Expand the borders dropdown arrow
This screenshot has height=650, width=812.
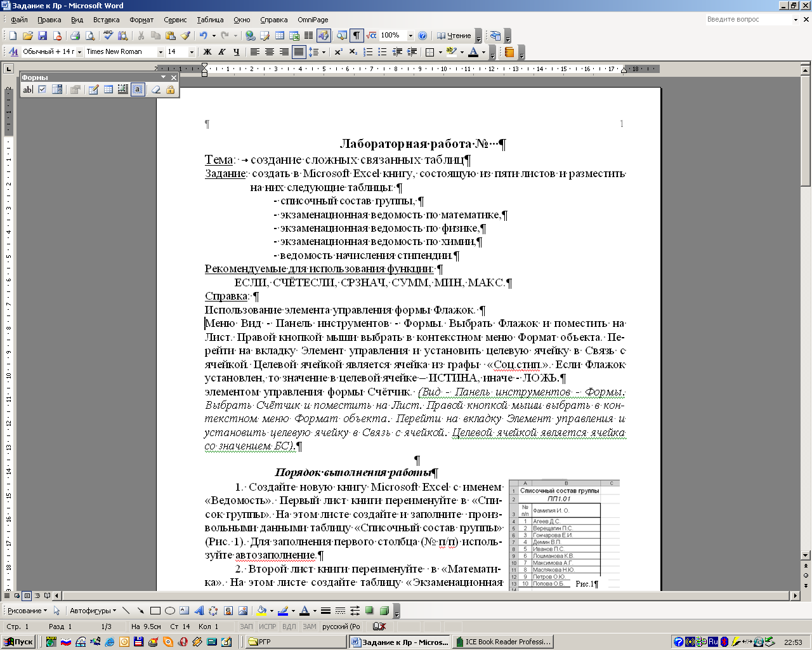point(440,52)
